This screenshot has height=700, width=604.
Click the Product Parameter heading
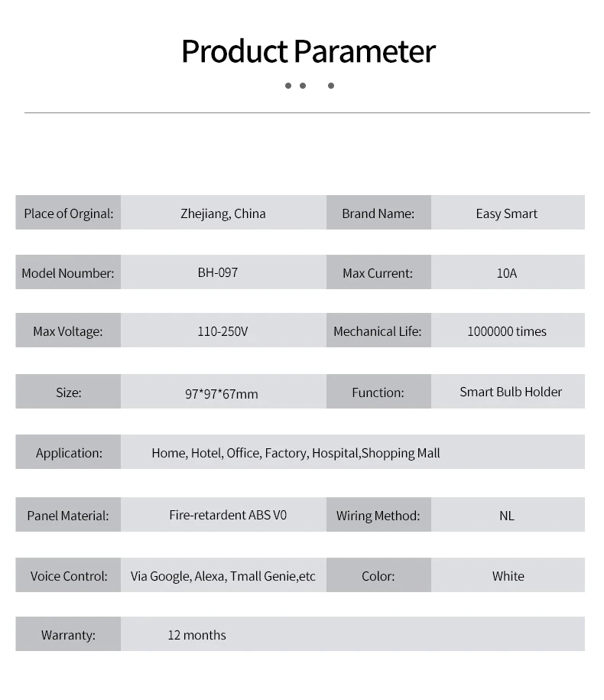(308, 51)
